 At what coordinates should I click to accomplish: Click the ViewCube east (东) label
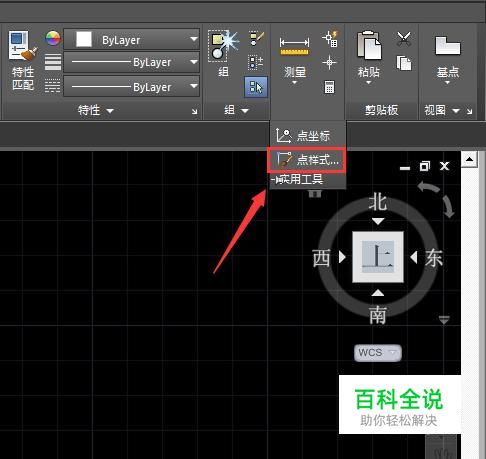click(x=434, y=258)
